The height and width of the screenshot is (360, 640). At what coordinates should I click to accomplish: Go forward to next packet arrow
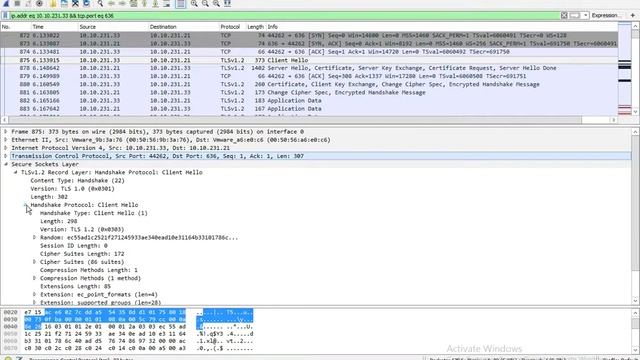pyautogui.click(x=122, y=3)
